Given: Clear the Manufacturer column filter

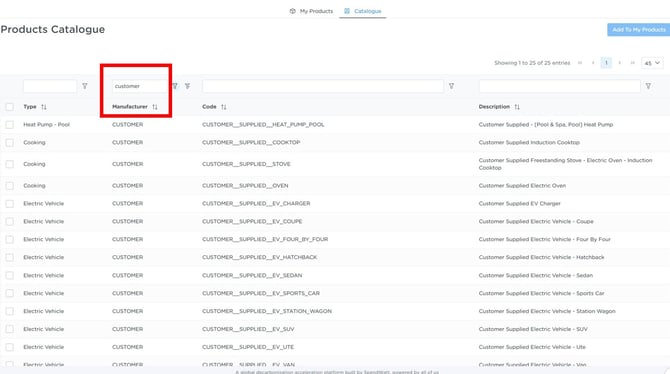Looking at the screenshot, I should pos(188,86).
